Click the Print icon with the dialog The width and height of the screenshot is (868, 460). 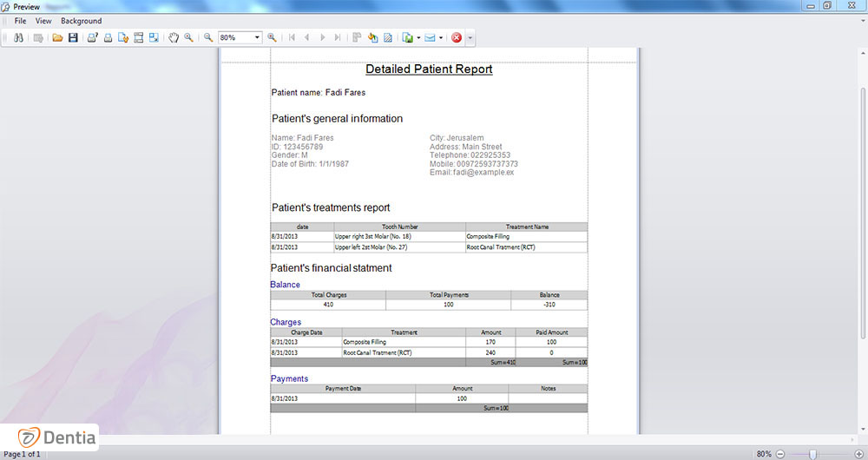93,38
